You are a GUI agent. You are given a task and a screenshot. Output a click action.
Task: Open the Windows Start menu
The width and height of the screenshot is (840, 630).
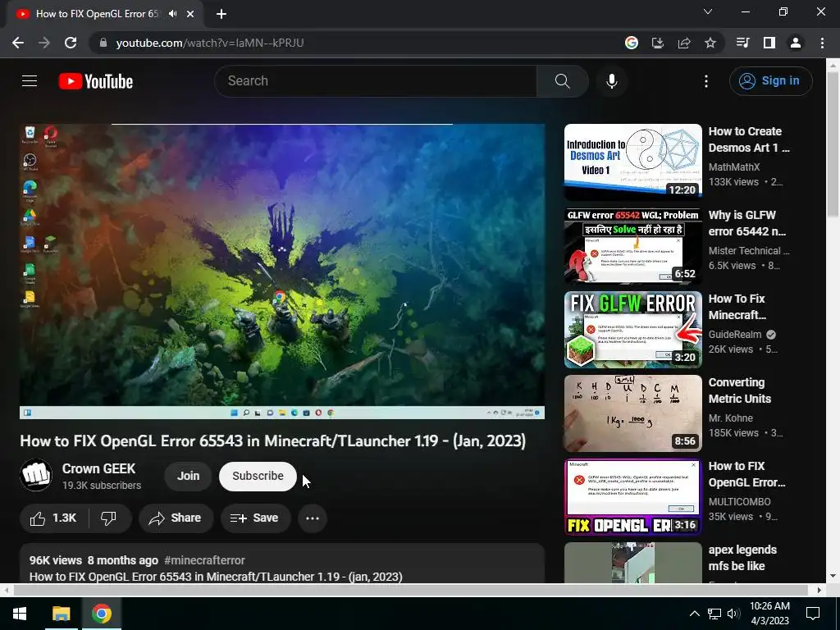(20, 614)
